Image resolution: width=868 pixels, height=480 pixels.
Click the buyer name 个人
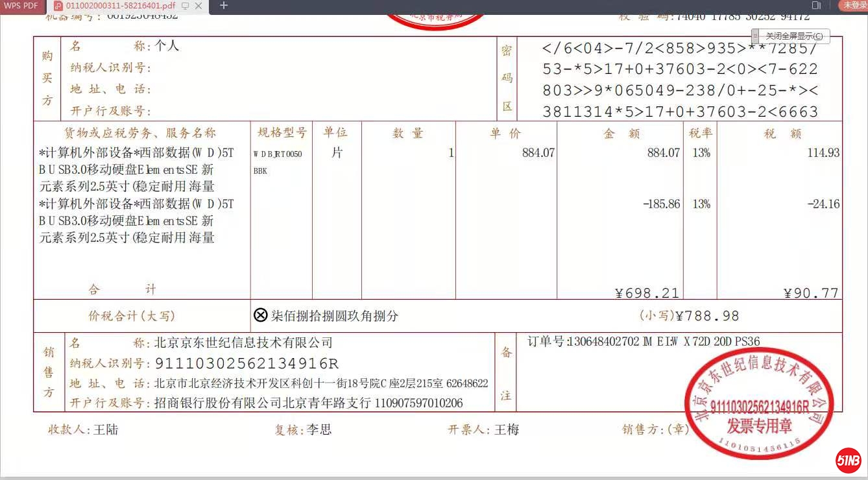pyautogui.click(x=167, y=46)
